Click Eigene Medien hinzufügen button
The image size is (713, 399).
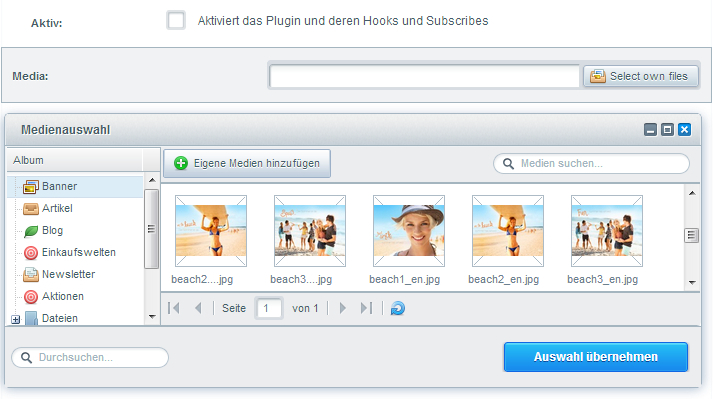[247, 163]
